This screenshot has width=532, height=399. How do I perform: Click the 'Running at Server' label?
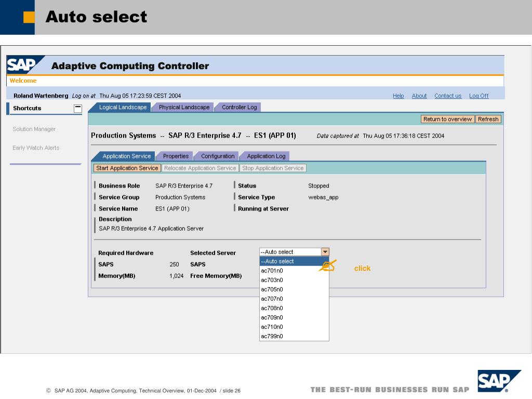(263, 209)
